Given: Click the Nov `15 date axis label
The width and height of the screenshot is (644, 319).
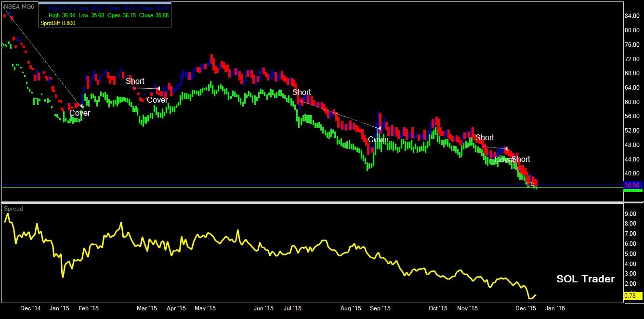Looking at the screenshot, I should [468, 308].
